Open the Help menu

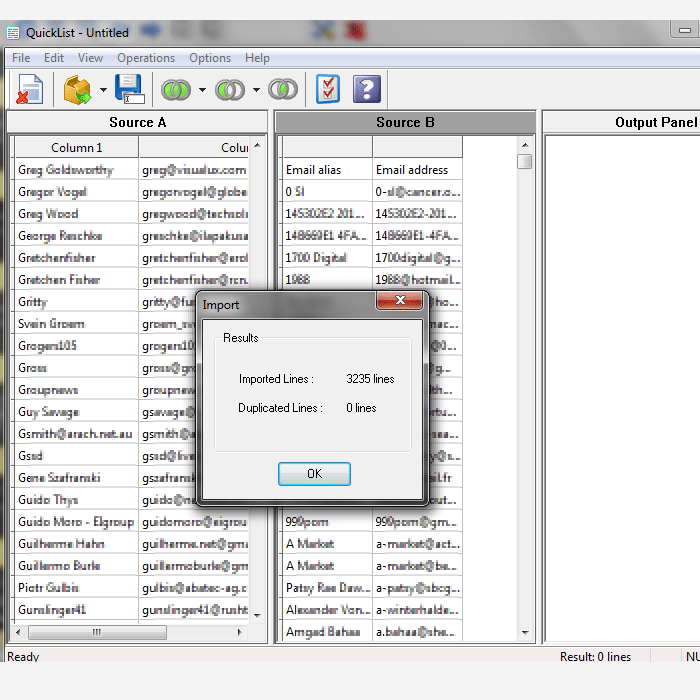click(x=257, y=58)
